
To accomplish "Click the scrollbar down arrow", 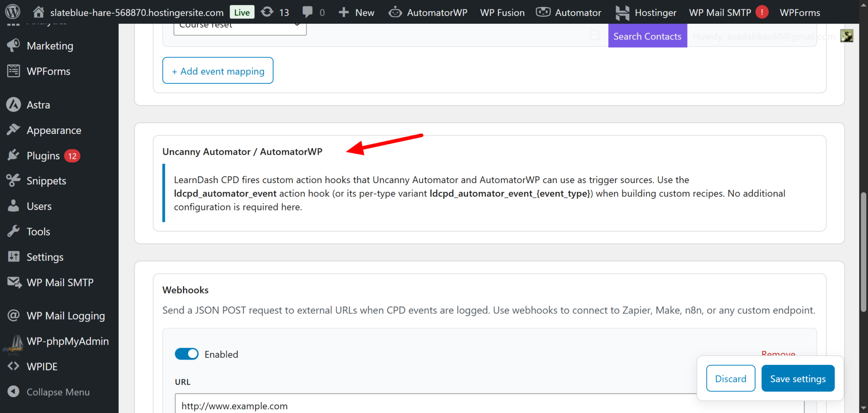I will click(x=863, y=408).
